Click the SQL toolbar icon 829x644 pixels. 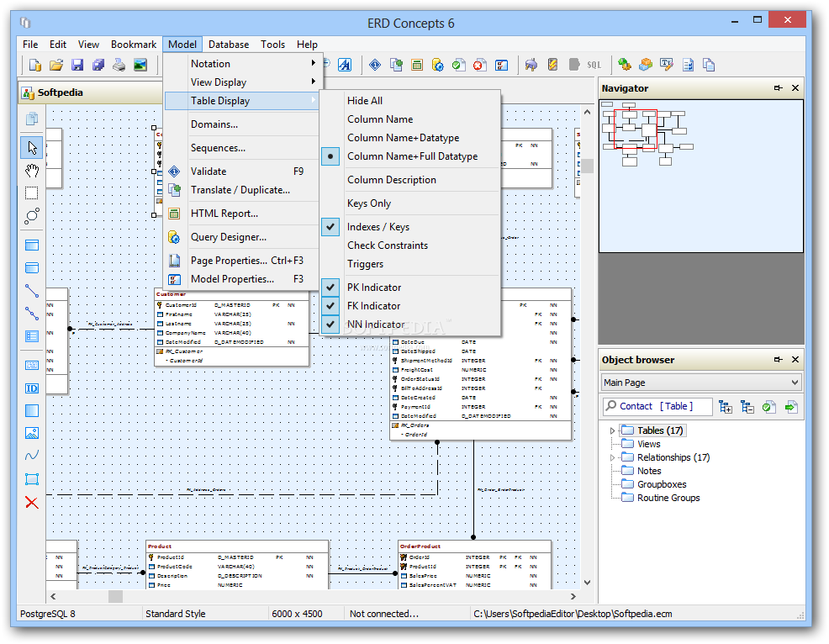[594, 65]
